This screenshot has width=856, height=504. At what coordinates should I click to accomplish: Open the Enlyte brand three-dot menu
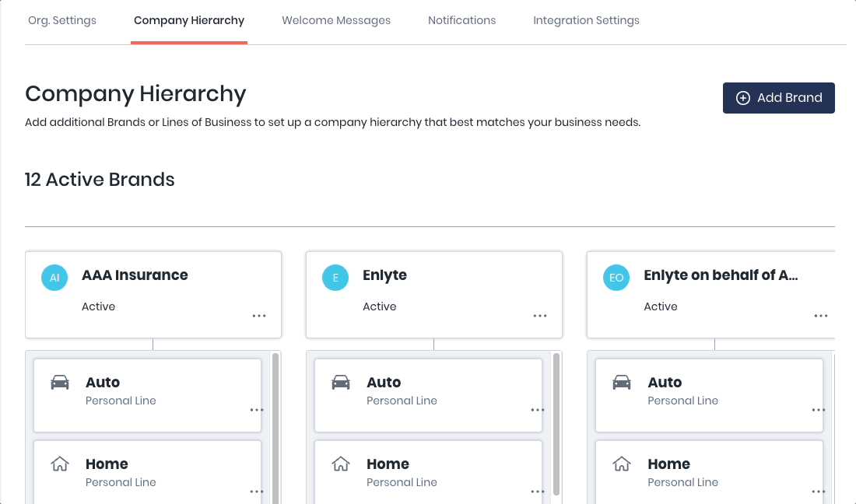click(540, 316)
